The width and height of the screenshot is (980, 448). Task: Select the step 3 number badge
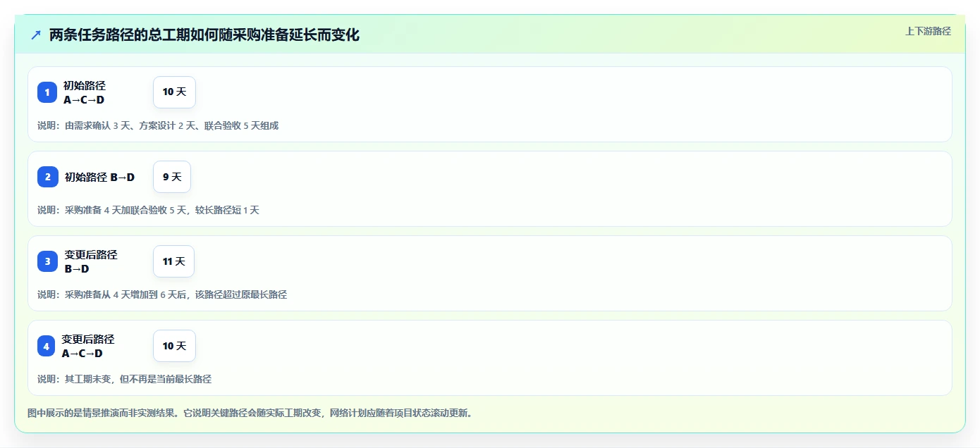(x=48, y=261)
